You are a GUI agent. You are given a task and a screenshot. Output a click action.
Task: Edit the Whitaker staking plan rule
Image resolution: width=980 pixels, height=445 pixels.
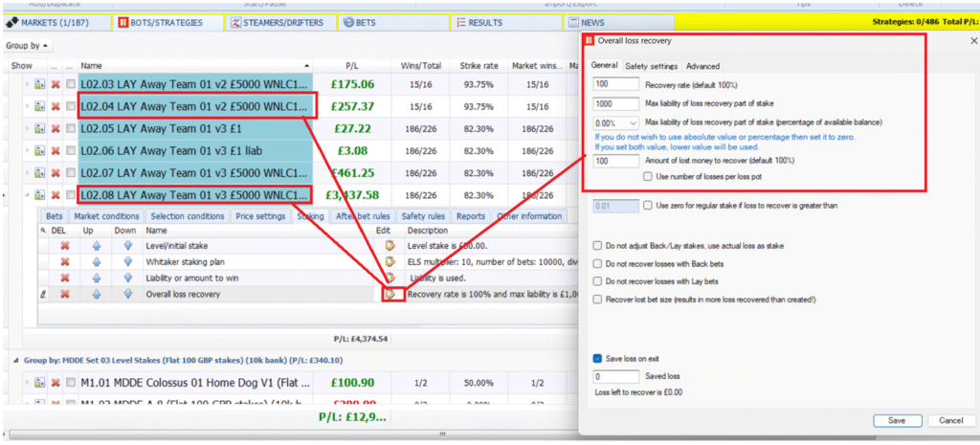(x=391, y=262)
